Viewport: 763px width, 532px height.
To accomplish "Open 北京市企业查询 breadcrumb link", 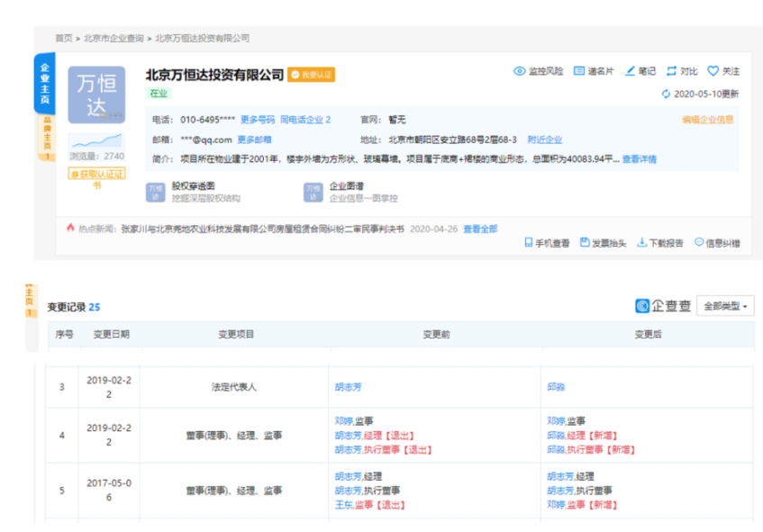I will (x=114, y=39).
